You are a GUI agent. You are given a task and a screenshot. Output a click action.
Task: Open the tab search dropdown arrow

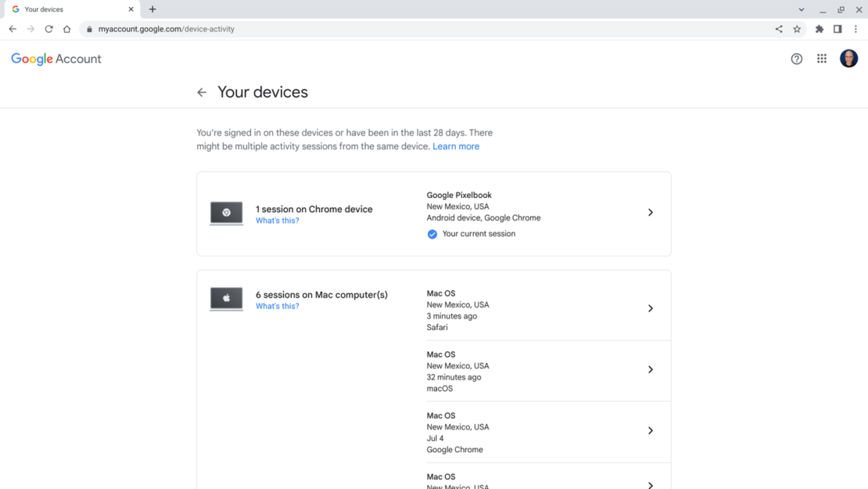[800, 9]
